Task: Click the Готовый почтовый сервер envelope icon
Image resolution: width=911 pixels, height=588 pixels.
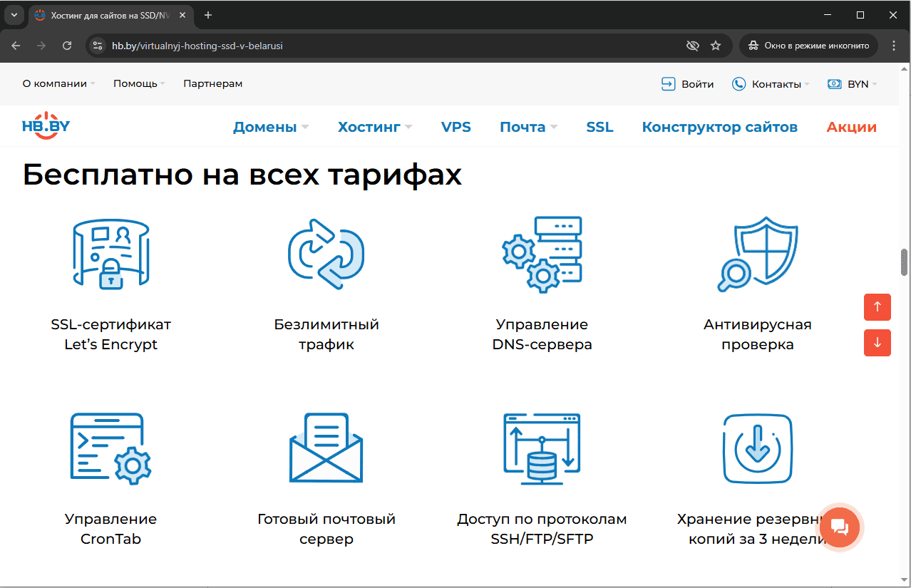Action: tap(326, 448)
